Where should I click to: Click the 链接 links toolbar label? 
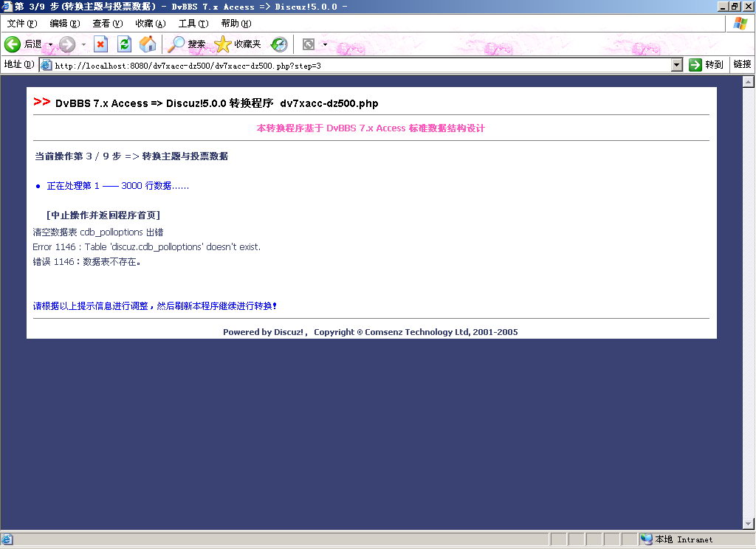[742, 64]
